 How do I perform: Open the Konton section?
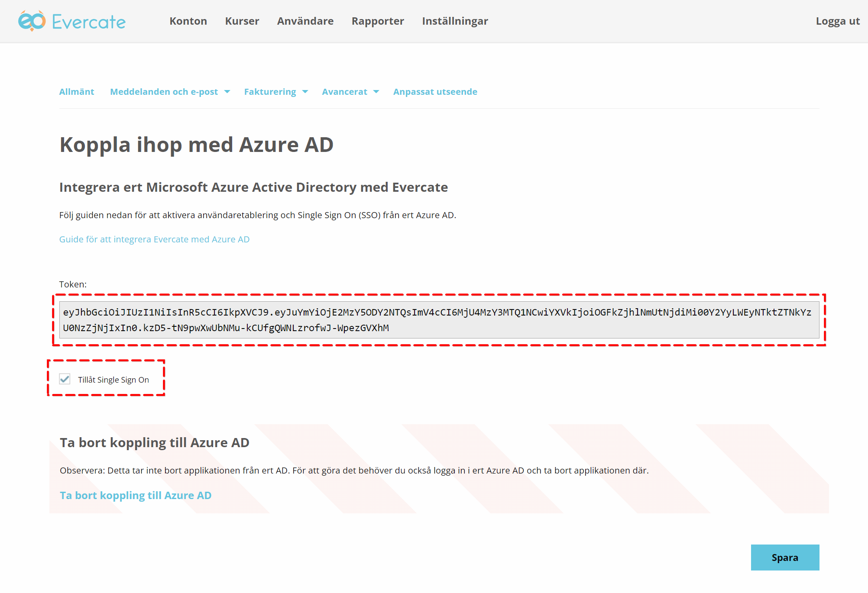click(x=188, y=21)
